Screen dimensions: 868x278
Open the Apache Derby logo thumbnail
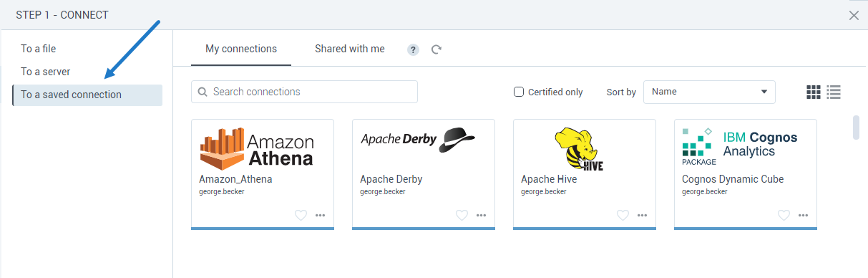[418, 140]
